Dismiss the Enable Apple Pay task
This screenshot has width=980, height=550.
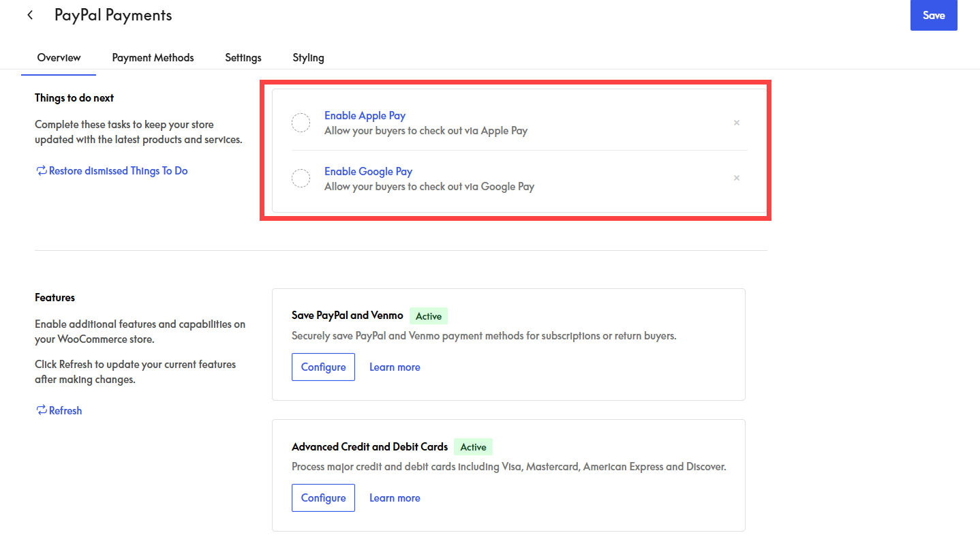737,123
